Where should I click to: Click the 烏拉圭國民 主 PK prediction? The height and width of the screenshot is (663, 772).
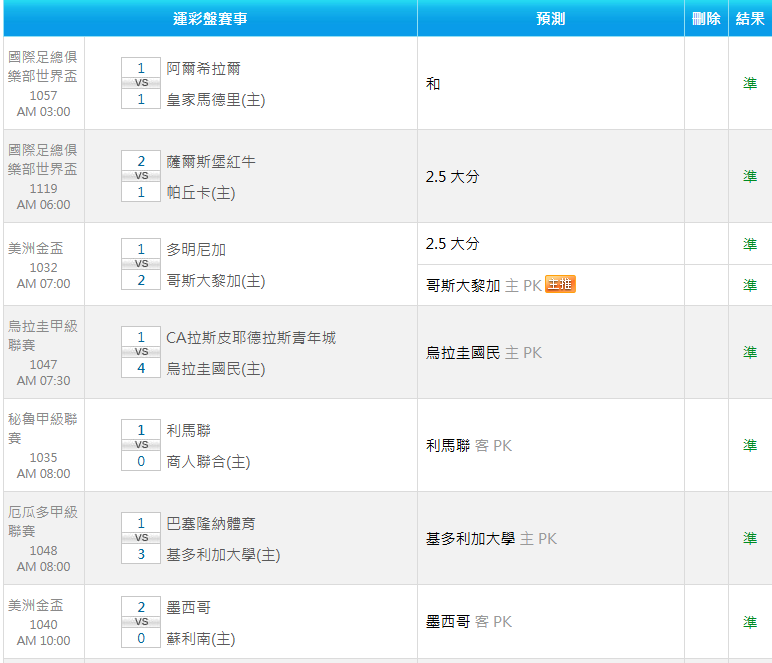coord(483,352)
